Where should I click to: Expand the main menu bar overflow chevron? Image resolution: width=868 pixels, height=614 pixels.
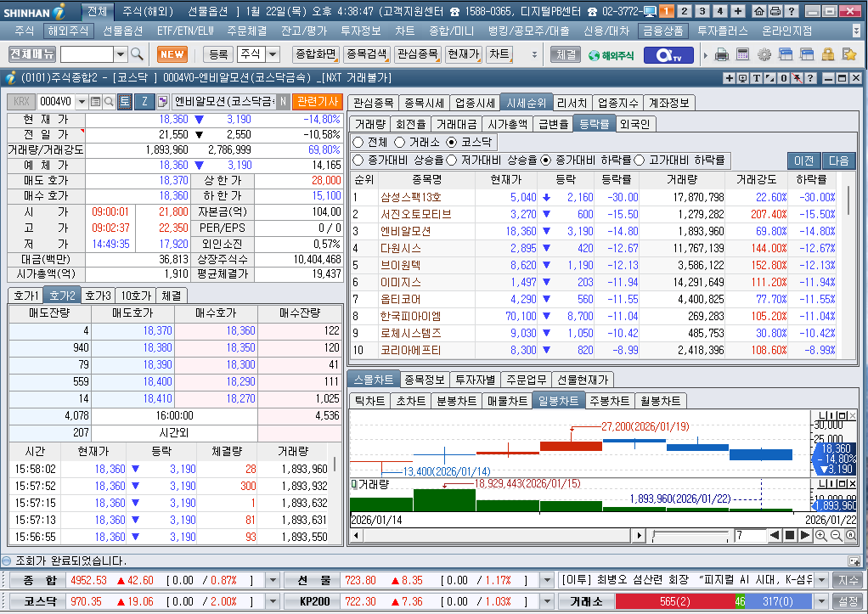coord(856,31)
